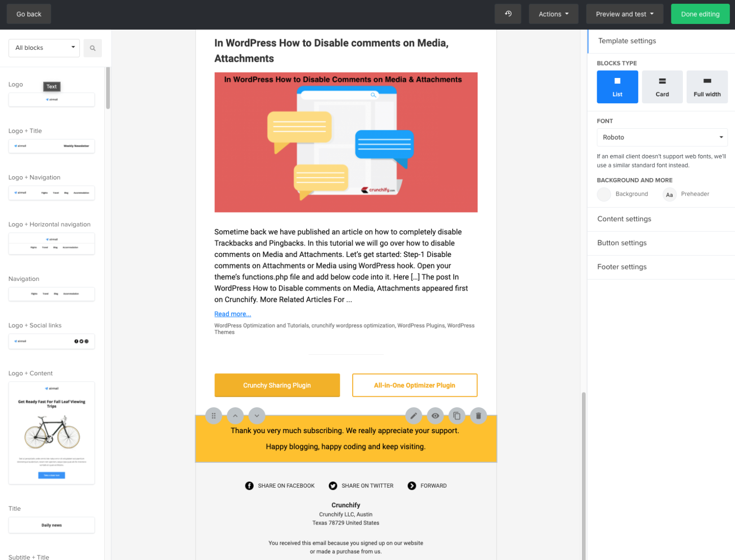This screenshot has height=560, width=735.
Task: Select the Logo + Content block thumbnail
Action: 51,432
